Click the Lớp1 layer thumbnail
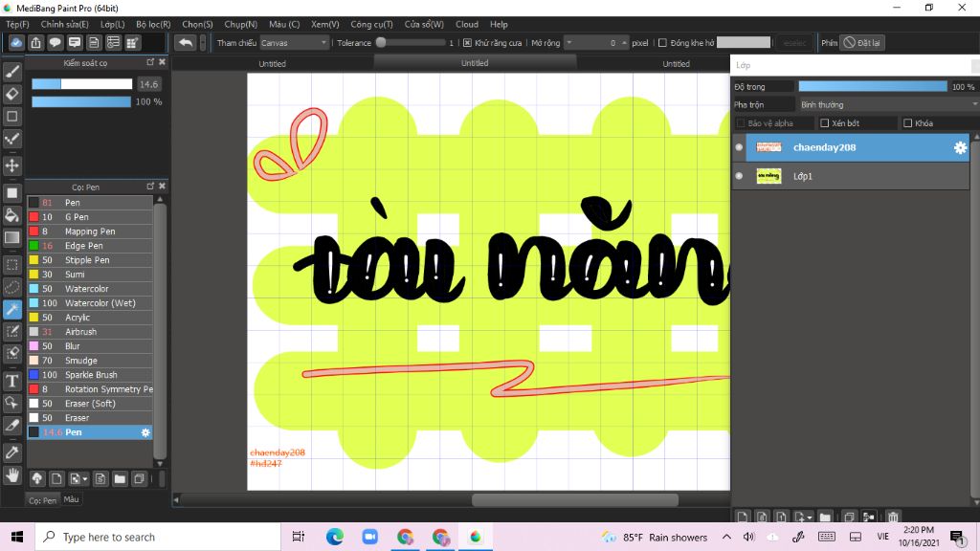 click(768, 176)
